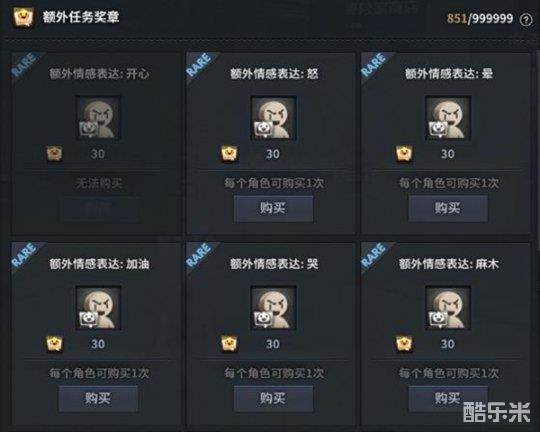
Task: Buy the 哭 emotion expression
Action: (273, 399)
